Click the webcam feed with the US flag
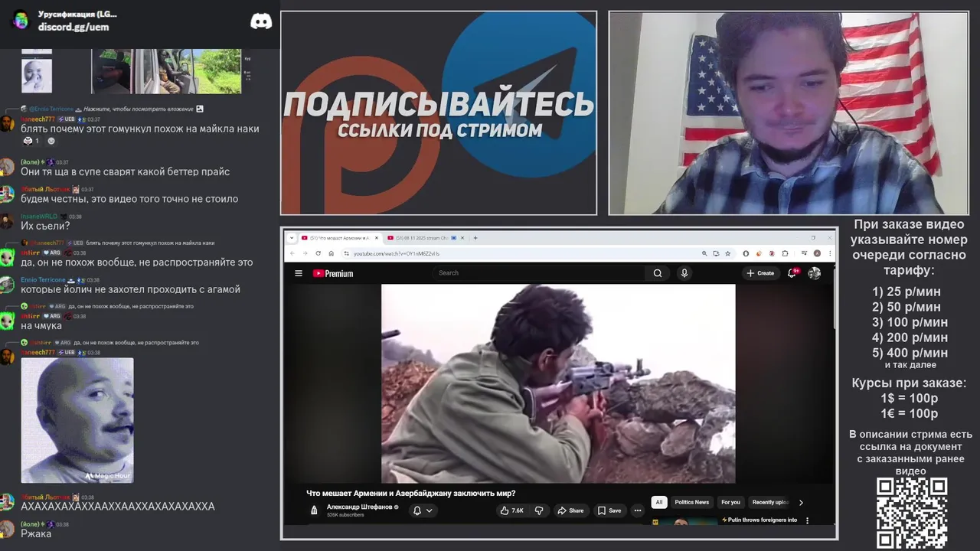Viewport: 980px width, 551px height. (788, 113)
